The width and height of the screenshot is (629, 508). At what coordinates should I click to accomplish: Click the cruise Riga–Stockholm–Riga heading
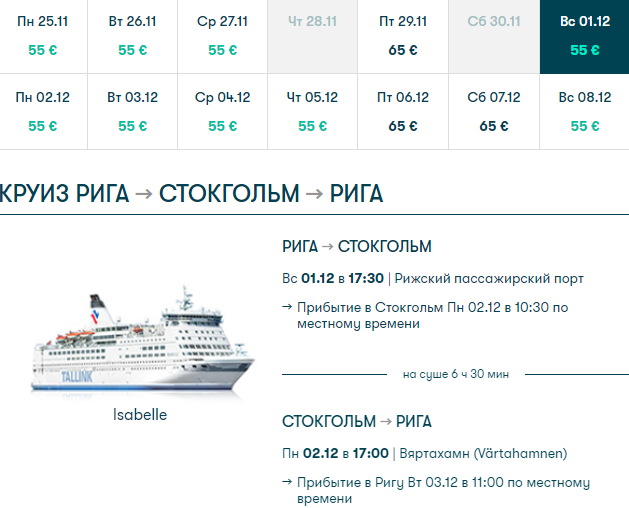(192, 193)
